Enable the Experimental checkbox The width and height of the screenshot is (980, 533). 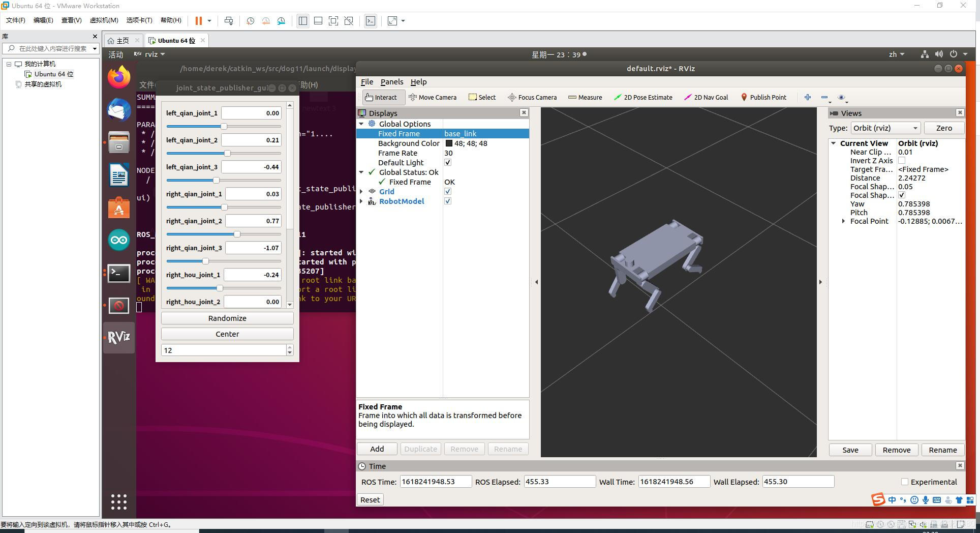coord(905,482)
